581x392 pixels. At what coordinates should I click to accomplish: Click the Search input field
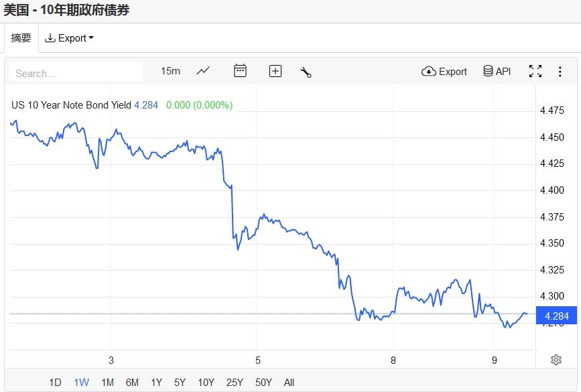(76, 72)
